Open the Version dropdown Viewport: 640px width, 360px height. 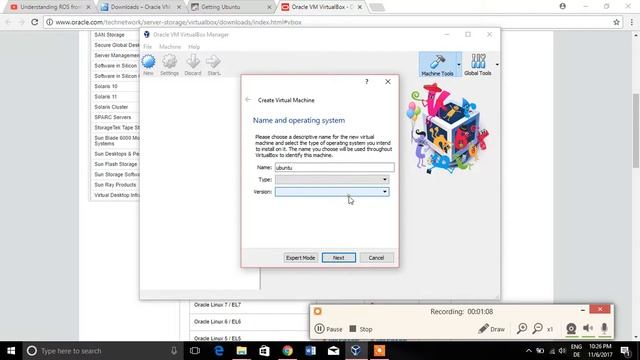point(332,192)
